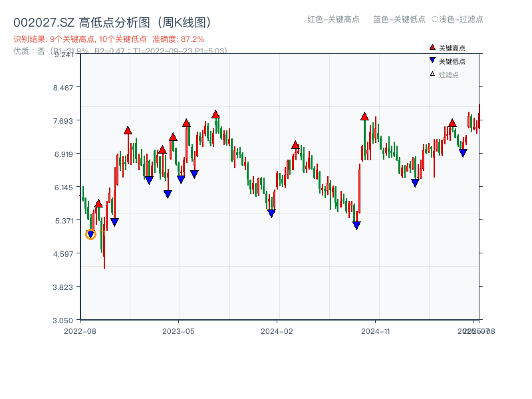Click the gray 优质：否 line
532x399 pixels.
pos(120,51)
